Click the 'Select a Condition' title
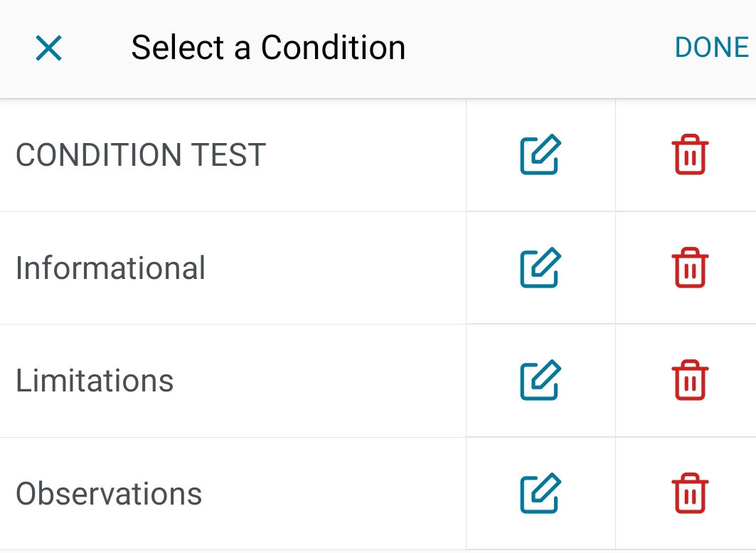Viewport: 756px width, 553px height. [268, 48]
